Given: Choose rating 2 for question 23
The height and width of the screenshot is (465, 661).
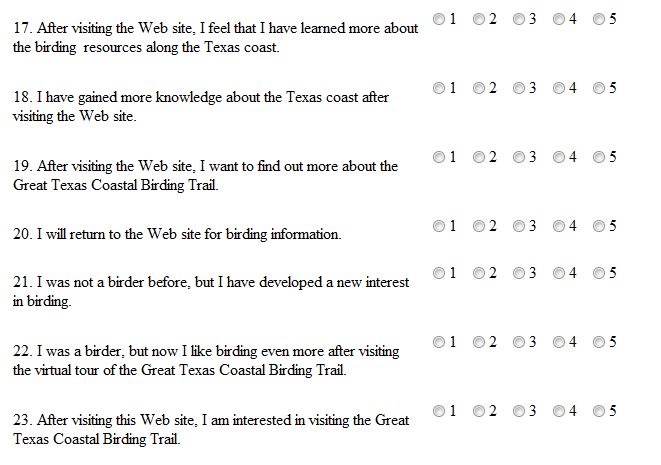Looking at the screenshot, I should [x=478, y=411].
